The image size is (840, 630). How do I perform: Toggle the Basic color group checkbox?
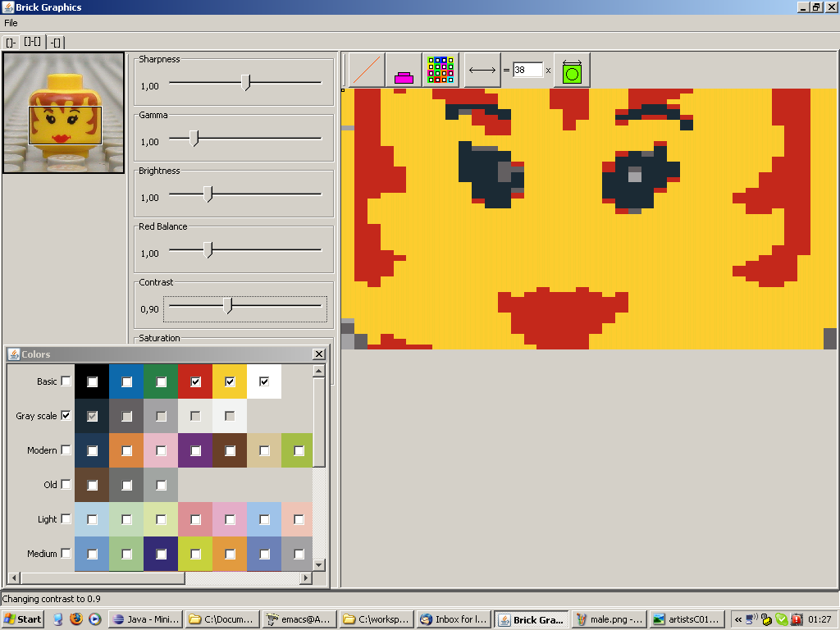(x=66, y=381)
